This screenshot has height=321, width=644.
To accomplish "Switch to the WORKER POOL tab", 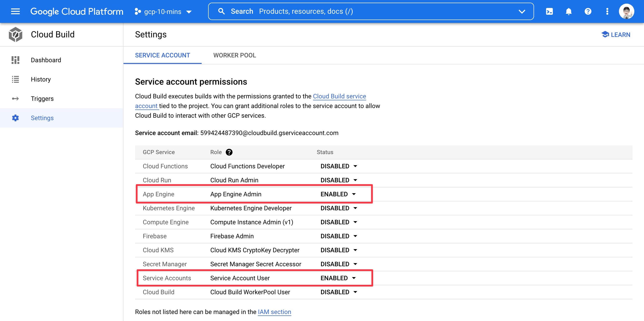I will click(234, 55).
